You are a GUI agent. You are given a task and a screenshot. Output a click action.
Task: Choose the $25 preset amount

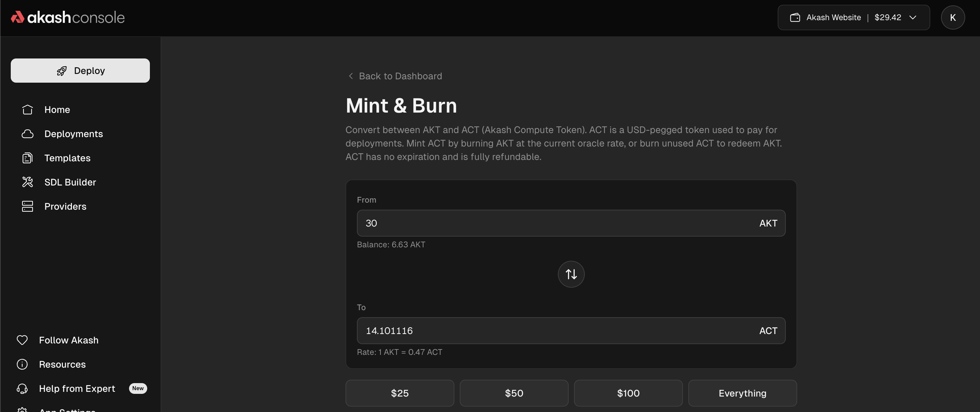click(400, 393)
